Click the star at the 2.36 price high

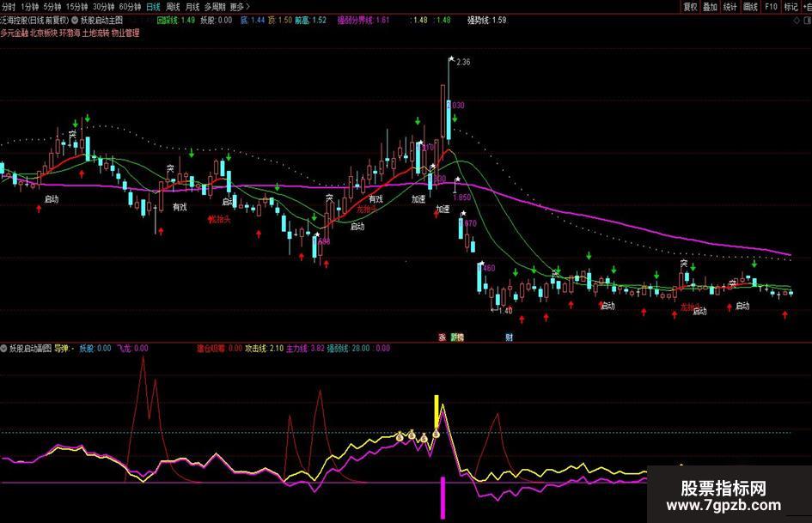(x=452, y=59)
